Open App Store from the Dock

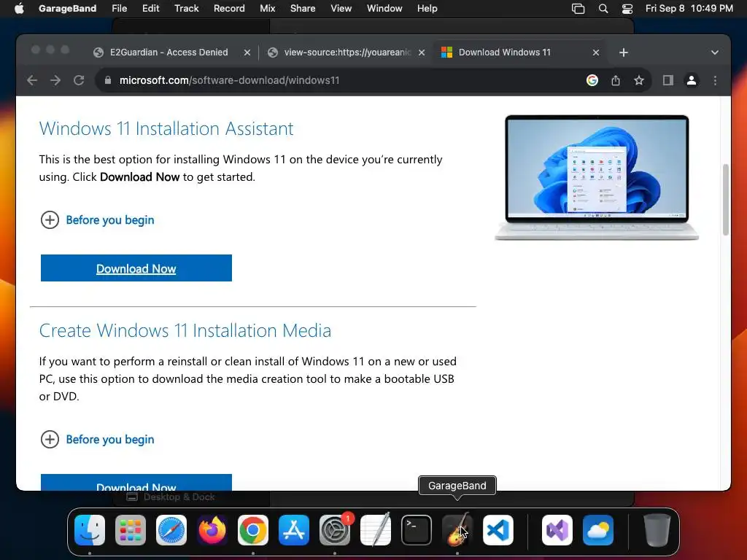294,529
